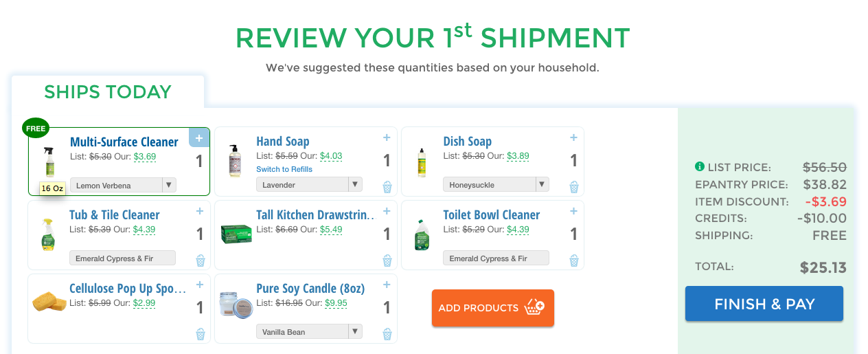The height and width of the screenshot is (354, 868).
Task: Open the Vanilla Bean candle scent dropdown
Action: [309, 331]
